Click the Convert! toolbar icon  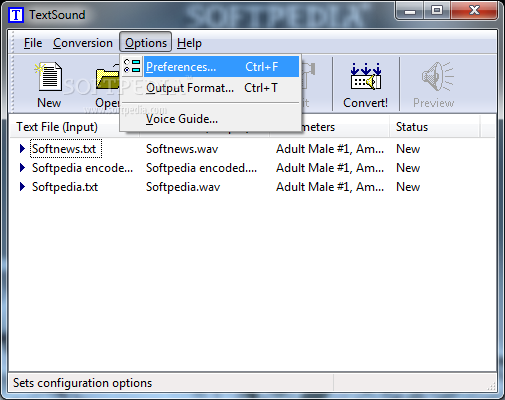coord(365,77)
